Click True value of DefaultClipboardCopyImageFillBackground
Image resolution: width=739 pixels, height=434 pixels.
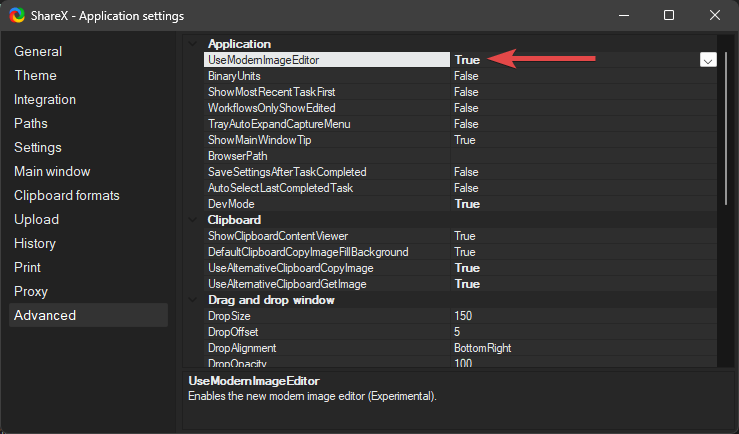(x=465, y=252)
